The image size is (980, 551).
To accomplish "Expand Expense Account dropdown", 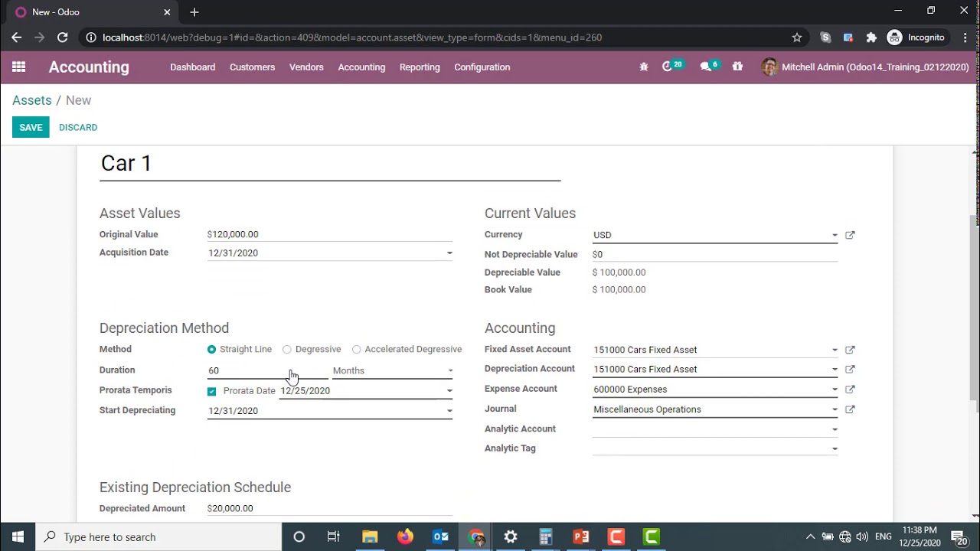I will pos(835,390).
